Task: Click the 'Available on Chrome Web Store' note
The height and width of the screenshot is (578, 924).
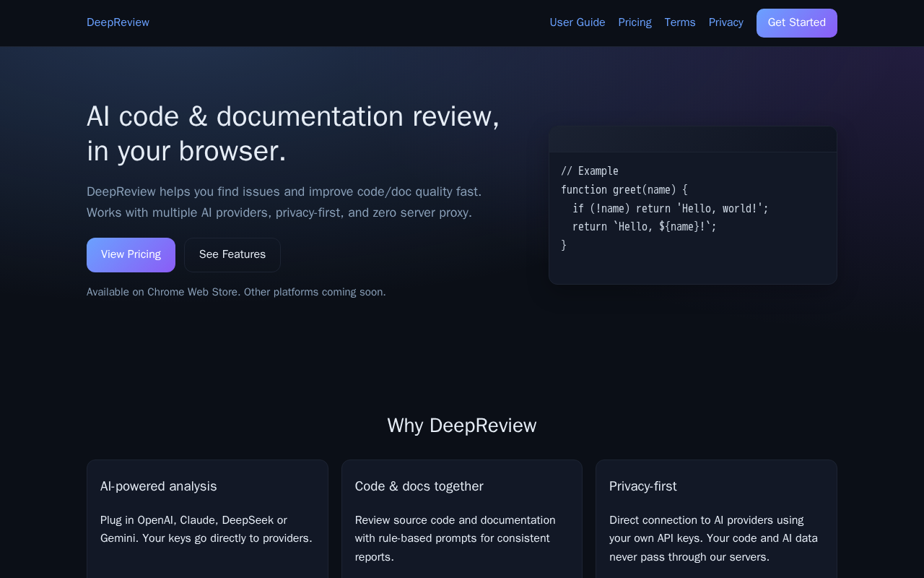Action: (x=236, y=292)
